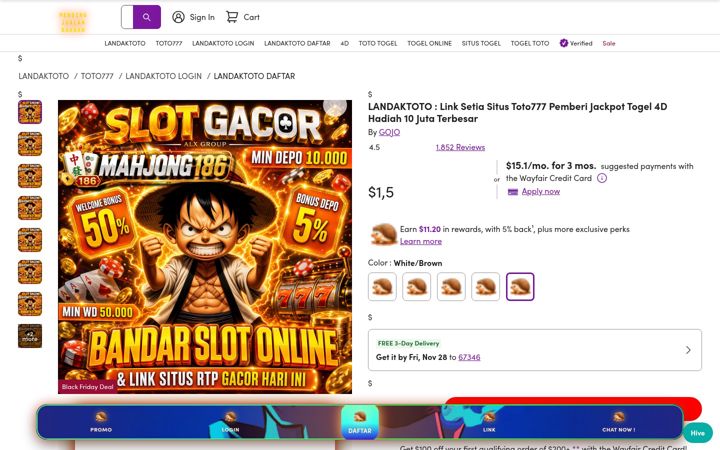
Task: Open the 1,852 Reviews link
Action: [x=460, y=147]
